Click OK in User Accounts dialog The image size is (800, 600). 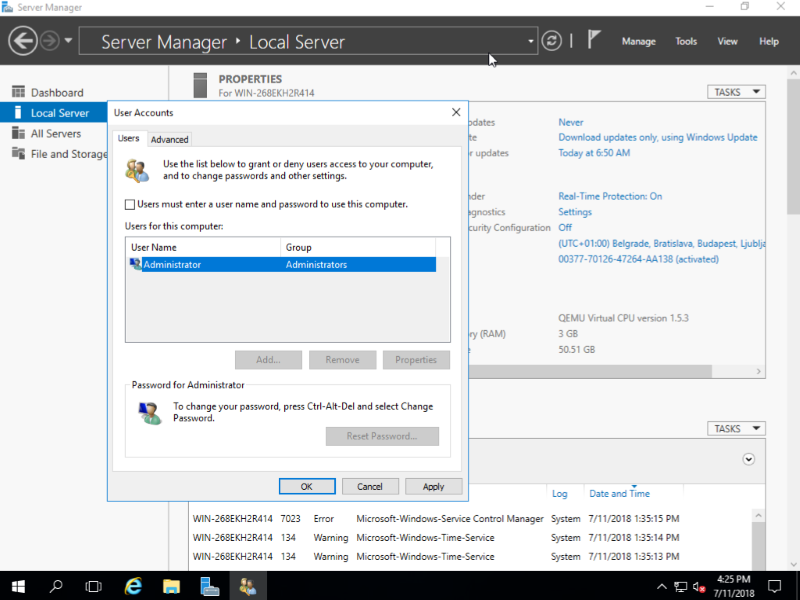(x=307, y=486)
